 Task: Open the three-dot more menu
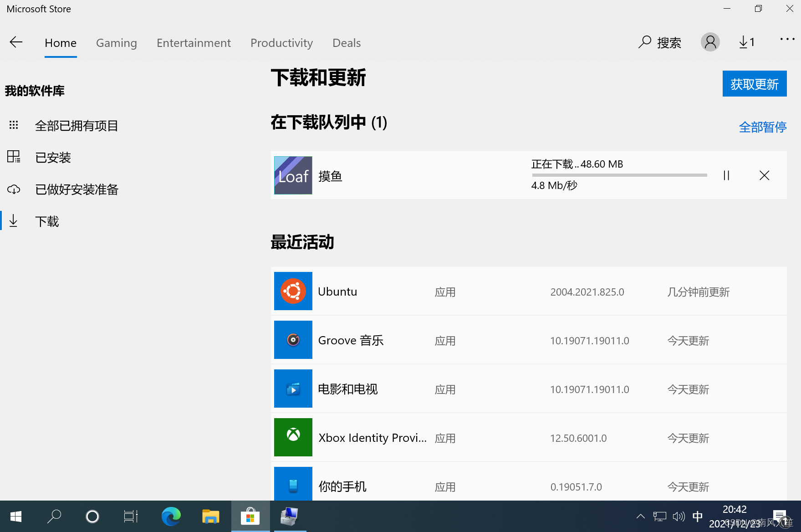(787, 39)
